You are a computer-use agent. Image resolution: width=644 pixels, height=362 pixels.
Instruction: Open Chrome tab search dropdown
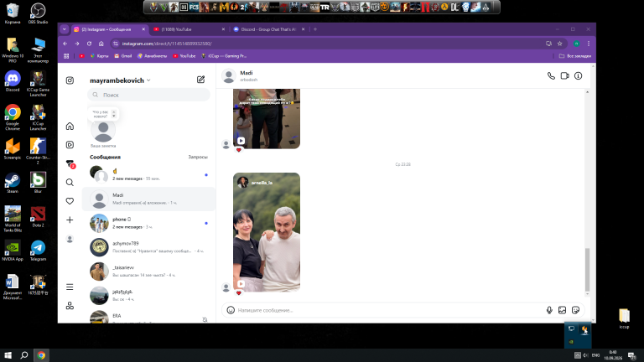tap(64, 29)
